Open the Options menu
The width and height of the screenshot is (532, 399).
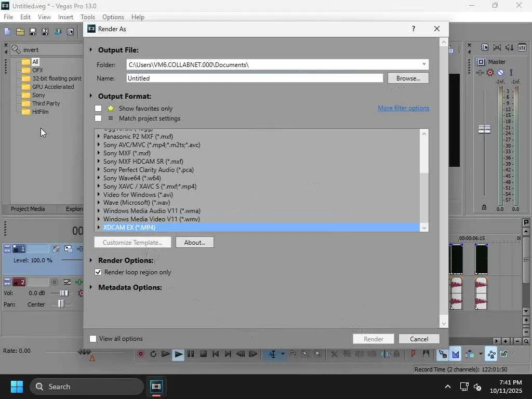(x=113, y=17)
